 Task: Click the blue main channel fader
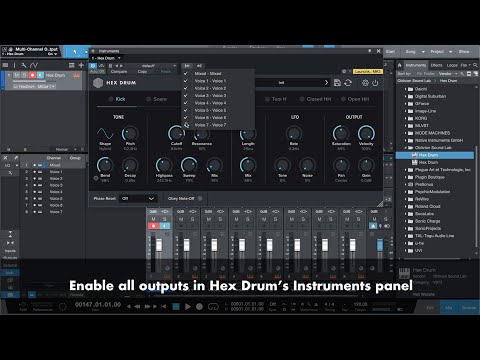380,245
